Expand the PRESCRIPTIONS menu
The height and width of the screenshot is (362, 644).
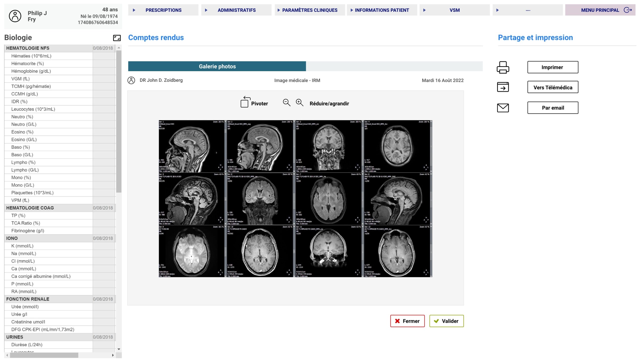(x=163, y=10)
